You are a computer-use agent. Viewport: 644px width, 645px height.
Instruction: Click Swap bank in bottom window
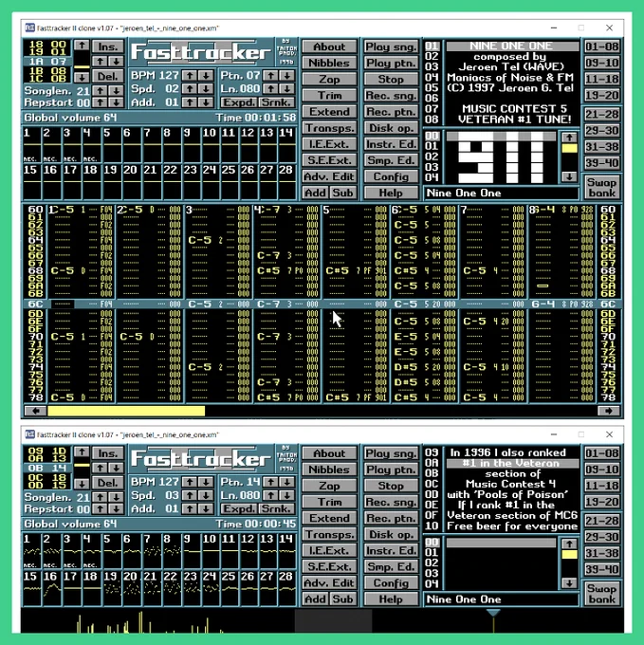point(602,594)
